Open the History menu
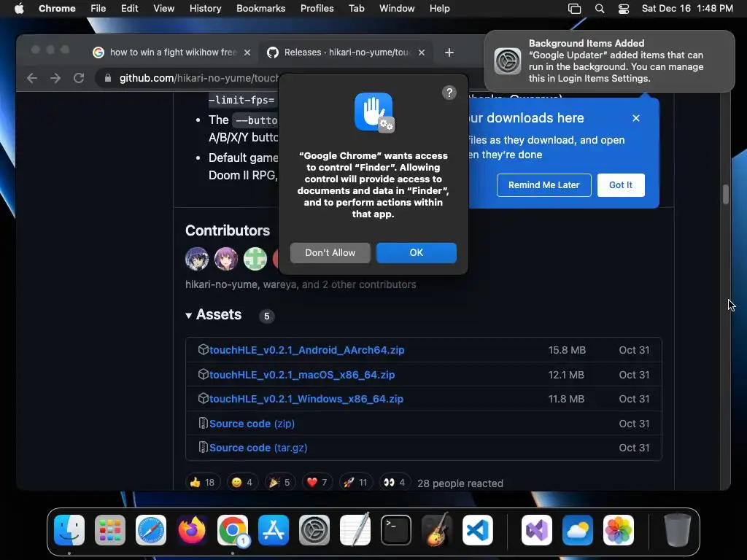 205,9
